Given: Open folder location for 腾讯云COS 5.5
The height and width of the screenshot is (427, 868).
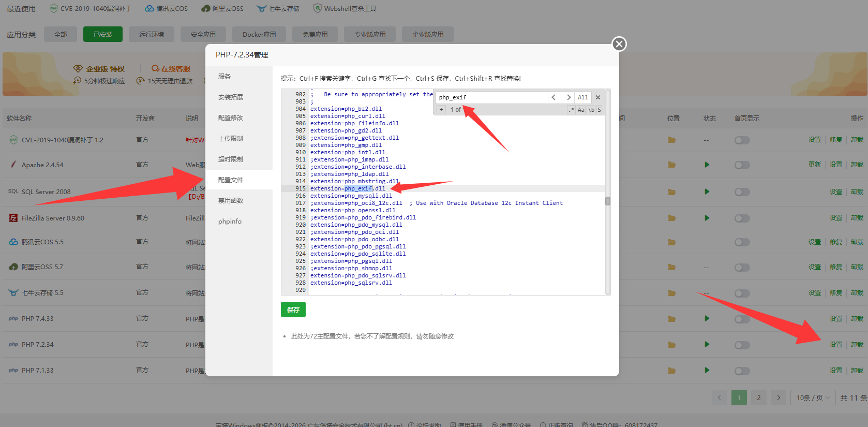Looking at the screenshot, I should [x=671, y=242].
